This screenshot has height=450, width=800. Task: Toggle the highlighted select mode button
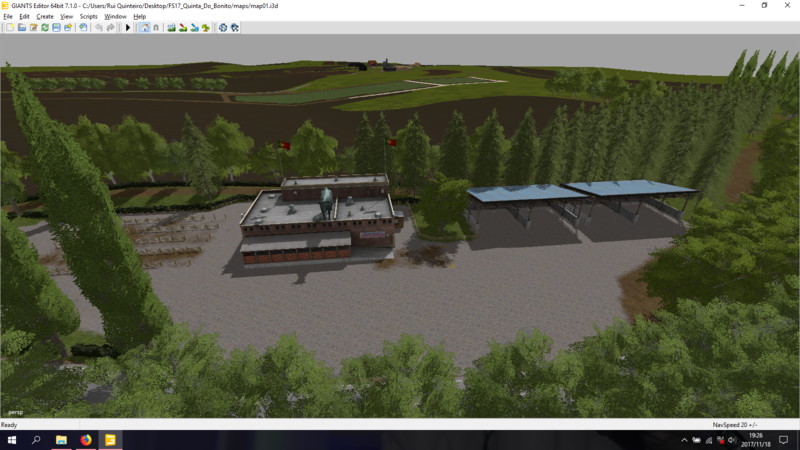145,28
